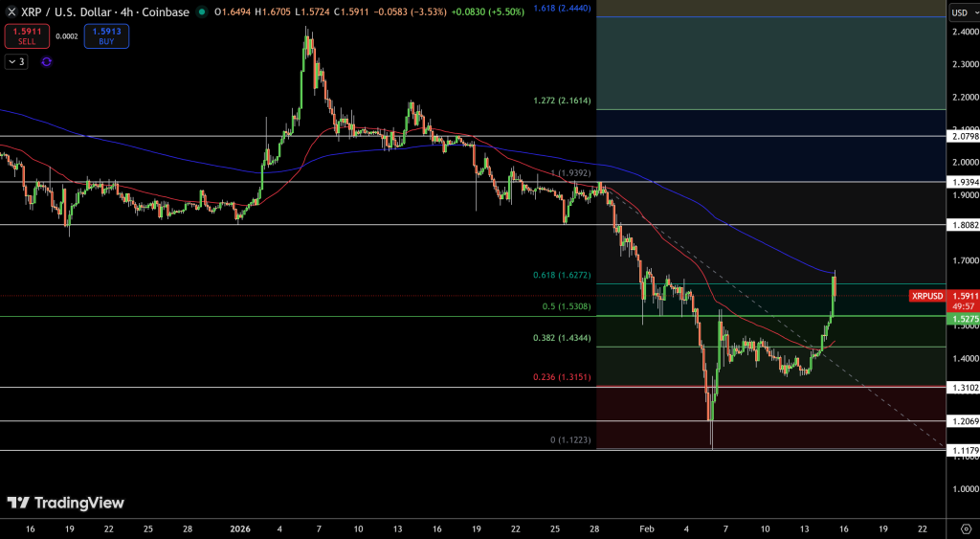The image size is (980, 539).
Task: Expand the collapsed 3 indicators legend
Action: (x=16, y=62)
